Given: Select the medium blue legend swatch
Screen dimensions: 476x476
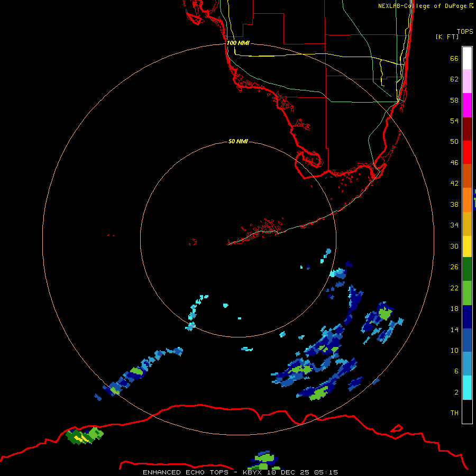Looking at the screenshot, I should (467, 340).
